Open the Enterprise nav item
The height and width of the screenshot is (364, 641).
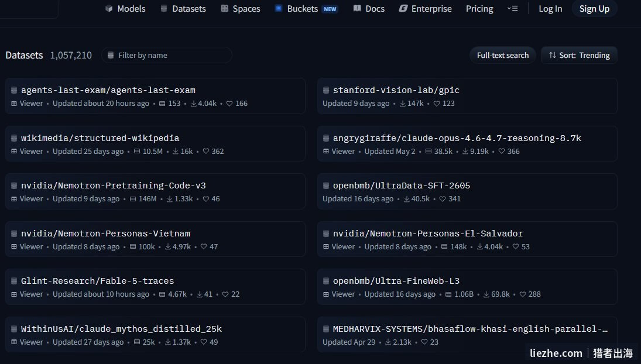(425, 9)
